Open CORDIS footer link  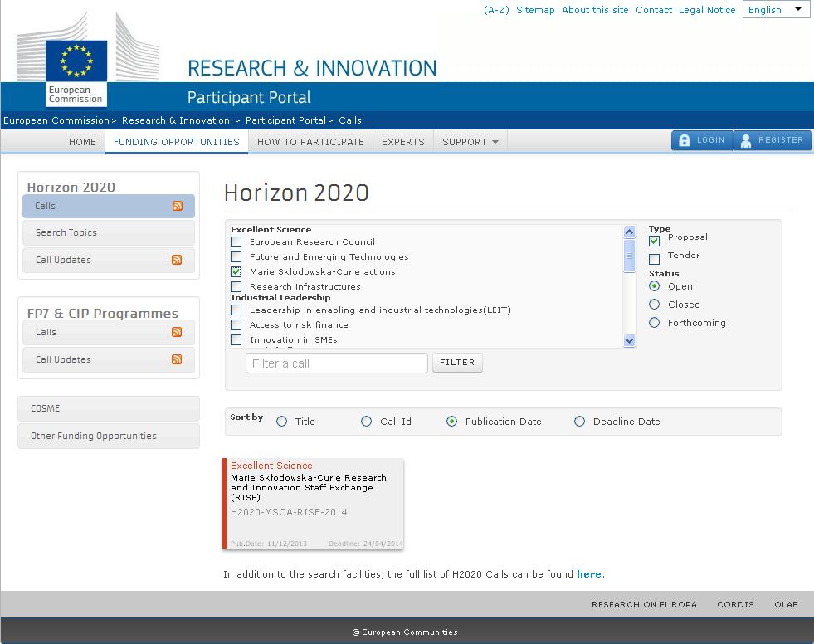(x=735, y=604)
